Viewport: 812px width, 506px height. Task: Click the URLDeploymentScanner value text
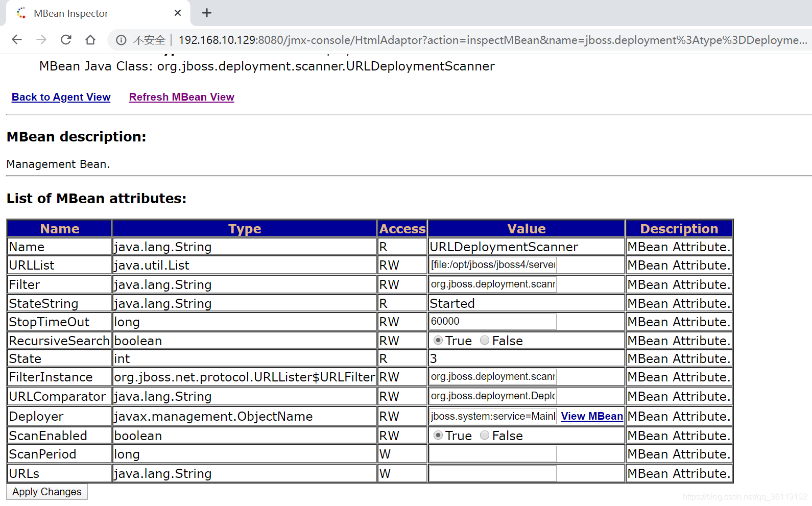[504, 247]
